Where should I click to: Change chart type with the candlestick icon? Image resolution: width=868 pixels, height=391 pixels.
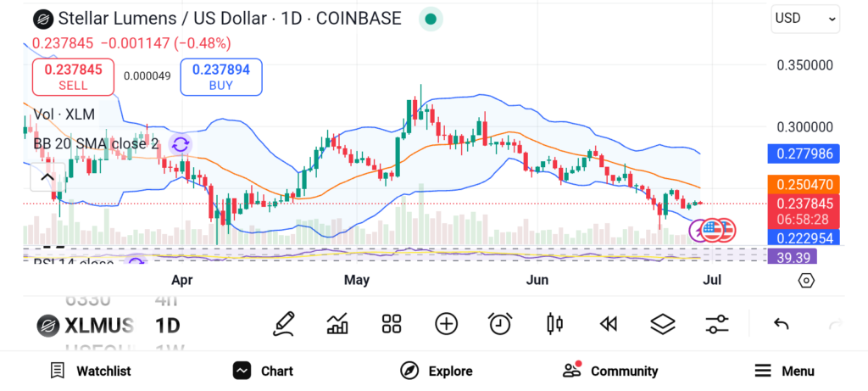click(554, 324)
